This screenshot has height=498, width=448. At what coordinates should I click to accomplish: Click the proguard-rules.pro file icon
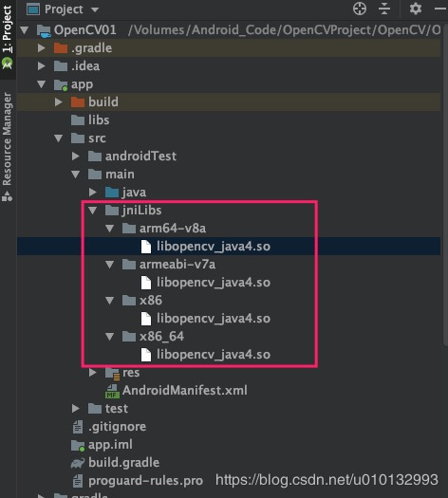click(78, 481)
